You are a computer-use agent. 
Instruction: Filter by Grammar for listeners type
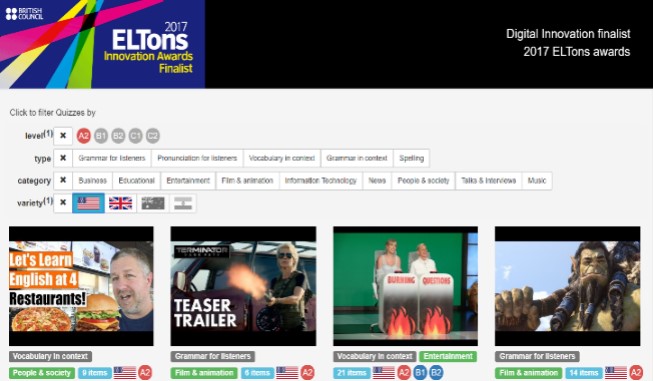pyautogui.click(x=112, y=158)
